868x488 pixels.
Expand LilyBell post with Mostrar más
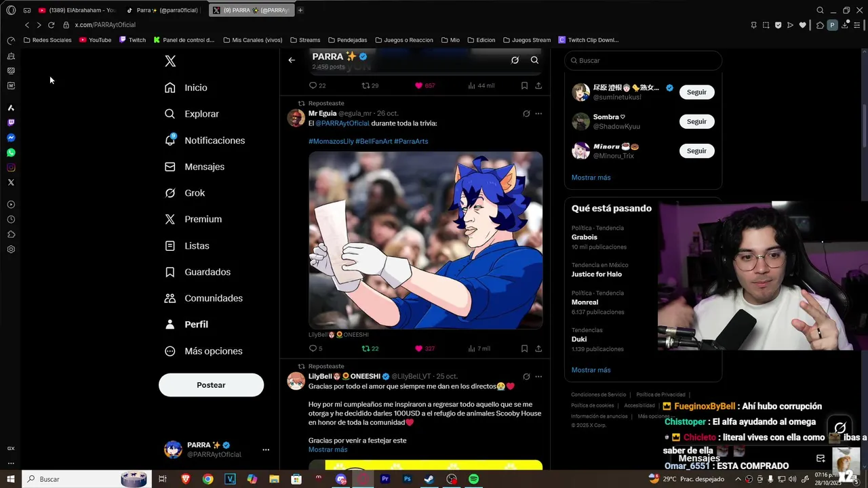[328, 449]
